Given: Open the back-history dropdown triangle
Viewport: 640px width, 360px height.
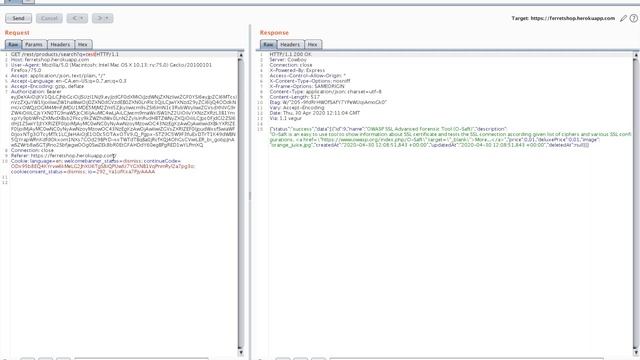Looking at the screenshot, I should pyautogui.click(x=82, y=18).
